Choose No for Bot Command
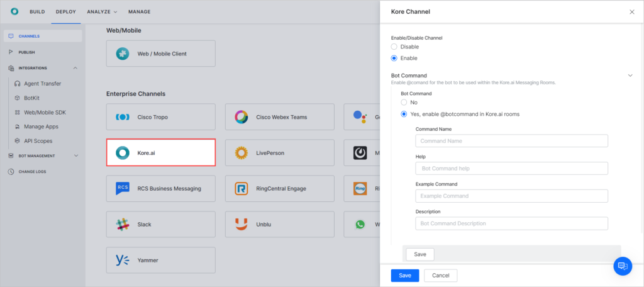The image size is (644, 287). pos(404,102)
